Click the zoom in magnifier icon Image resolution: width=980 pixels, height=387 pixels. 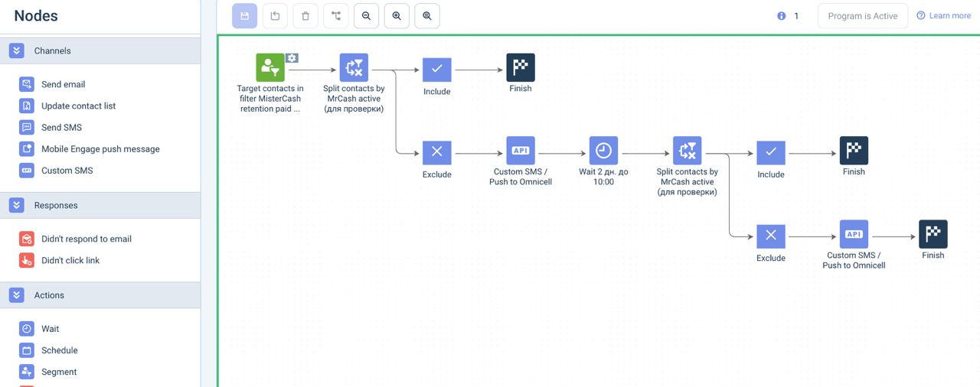coord(397,16)
